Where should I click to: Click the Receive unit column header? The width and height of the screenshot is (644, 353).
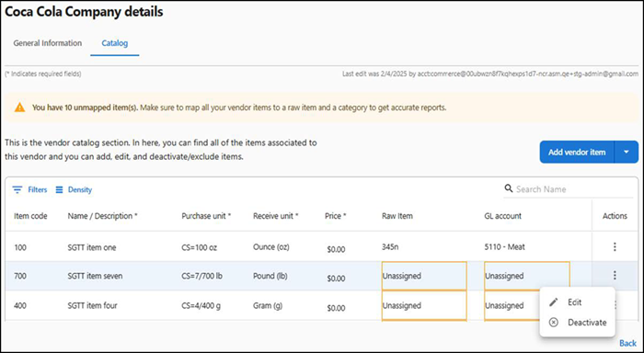(276, 216)
